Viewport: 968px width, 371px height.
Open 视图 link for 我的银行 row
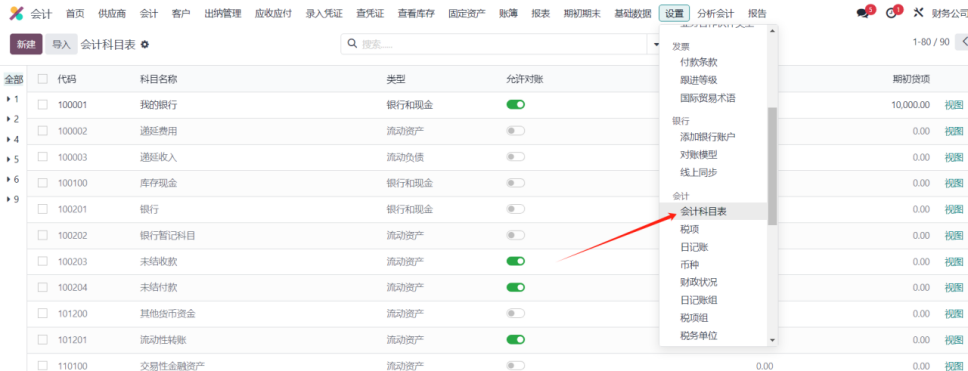click(954, 105)
